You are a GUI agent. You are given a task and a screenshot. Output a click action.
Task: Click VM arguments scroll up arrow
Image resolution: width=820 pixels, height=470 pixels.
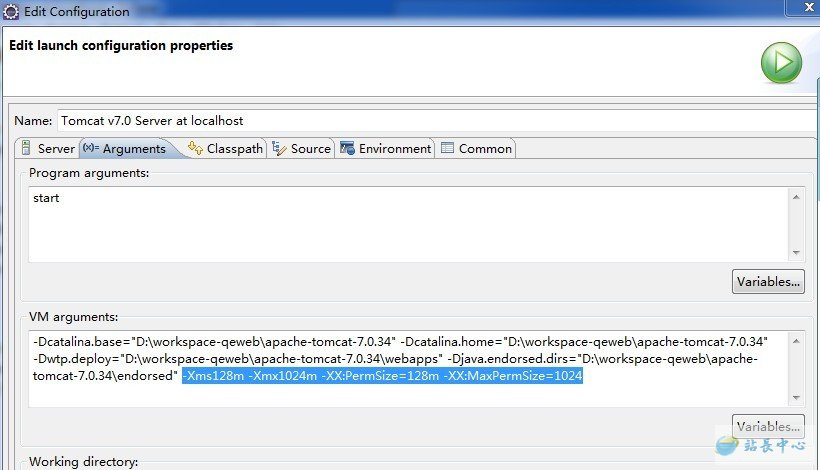[x=796, y=341]
